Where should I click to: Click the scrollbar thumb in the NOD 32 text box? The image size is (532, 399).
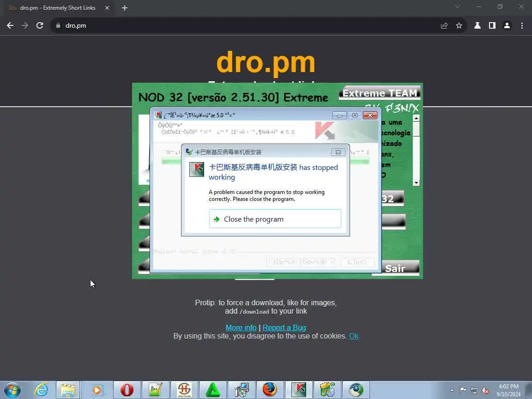pos(416,130)
